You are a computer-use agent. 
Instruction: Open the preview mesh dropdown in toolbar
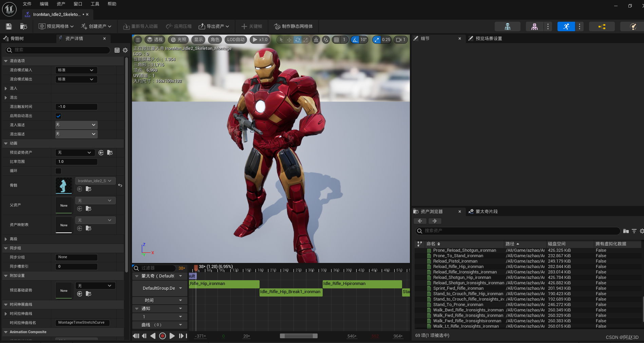(x=56, y=26)
